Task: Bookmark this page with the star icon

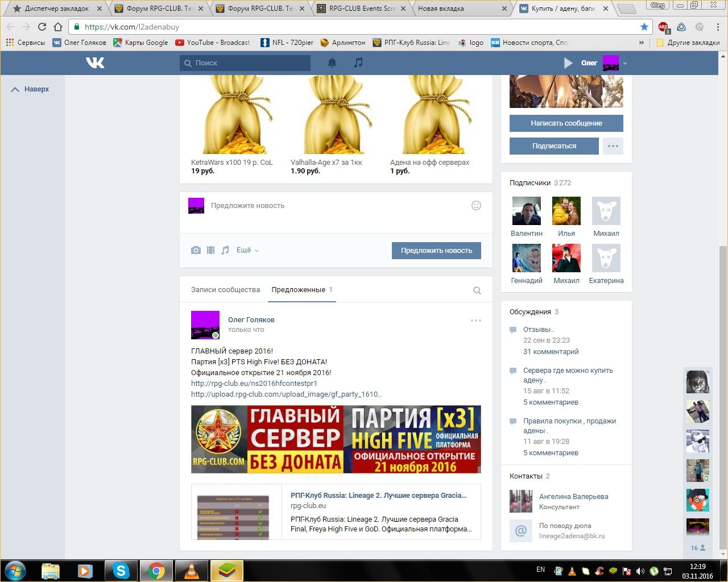Action: point(644,27)
